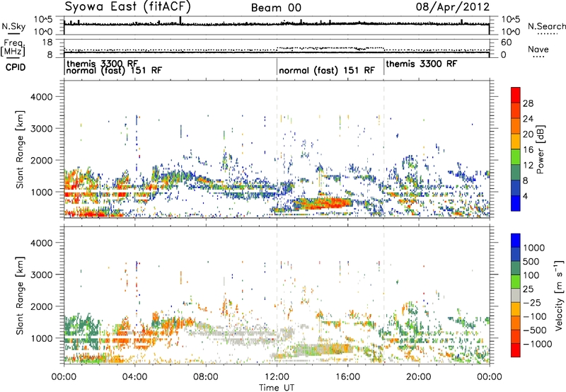Click the dashed 18:00 marker in power panel
This screenshot has width=566, height=392.
tap(383, 149)
